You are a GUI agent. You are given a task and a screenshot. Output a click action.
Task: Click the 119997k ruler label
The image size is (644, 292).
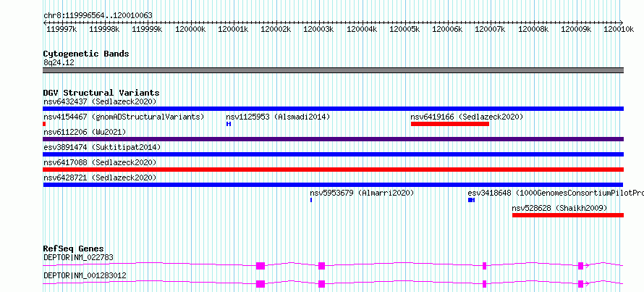point(62,29)
